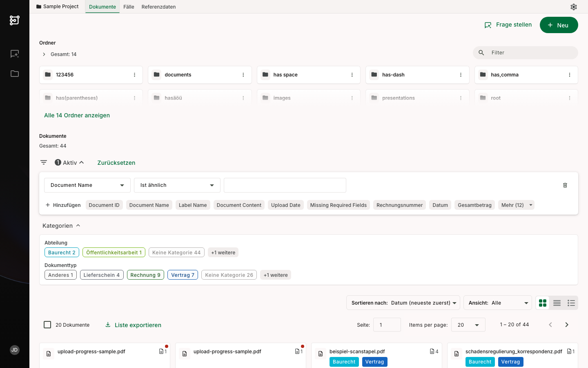
Task: Add Missing Required Fields filter chip
Action: 339,205
